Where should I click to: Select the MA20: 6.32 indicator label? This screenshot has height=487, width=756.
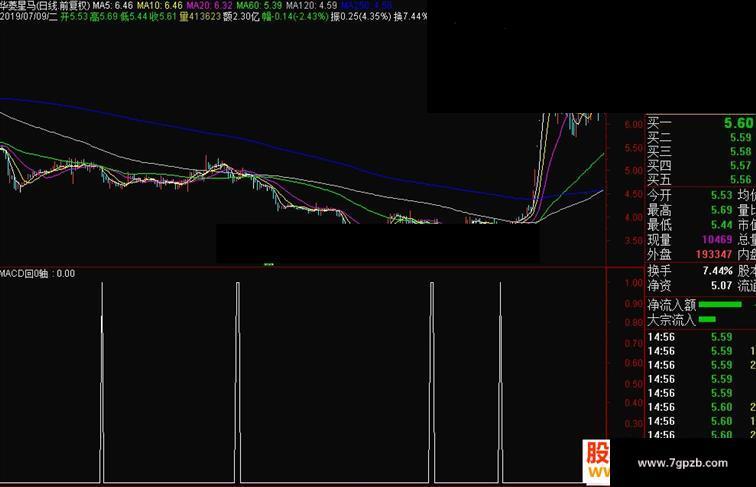[x=209, y=6]
